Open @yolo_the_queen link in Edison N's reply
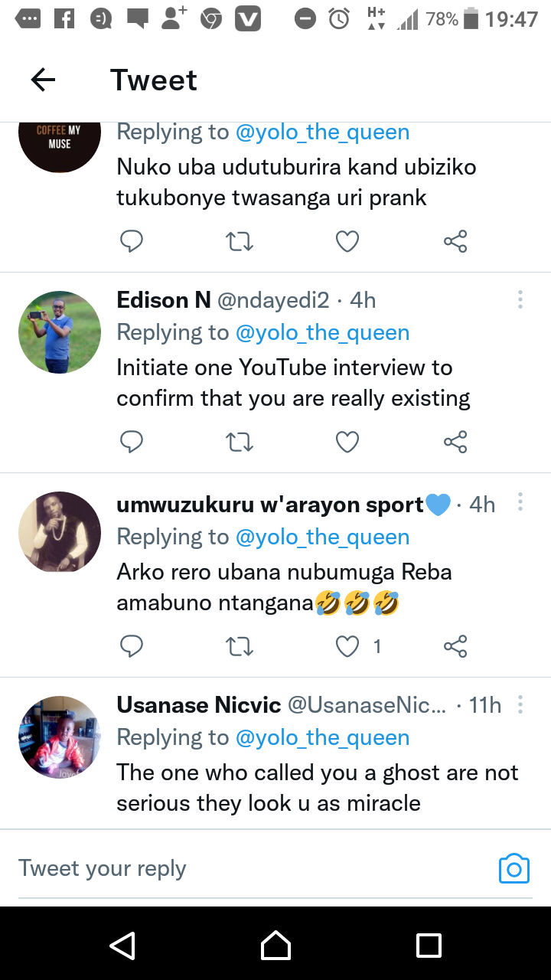551x980 pixels. coord(322,333)
